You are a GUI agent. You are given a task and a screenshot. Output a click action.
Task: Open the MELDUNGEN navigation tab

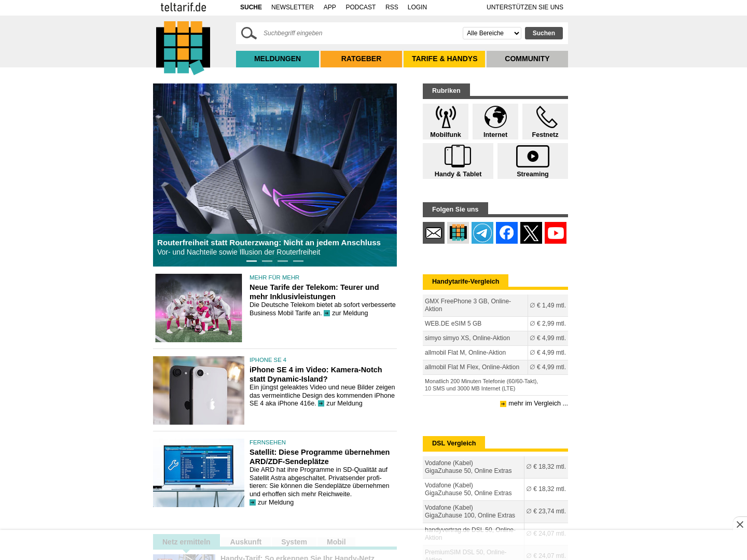(x=278, y=59)
